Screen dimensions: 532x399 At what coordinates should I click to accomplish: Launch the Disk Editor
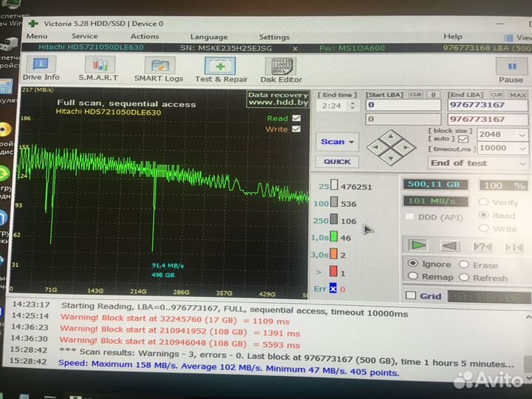(x=281, y=69)
